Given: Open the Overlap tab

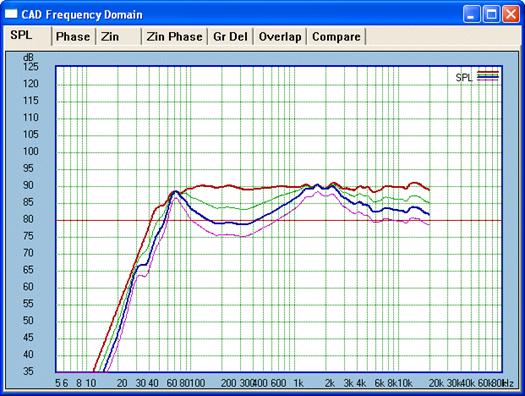Looking at the screenshot, I should click(280, 36).
